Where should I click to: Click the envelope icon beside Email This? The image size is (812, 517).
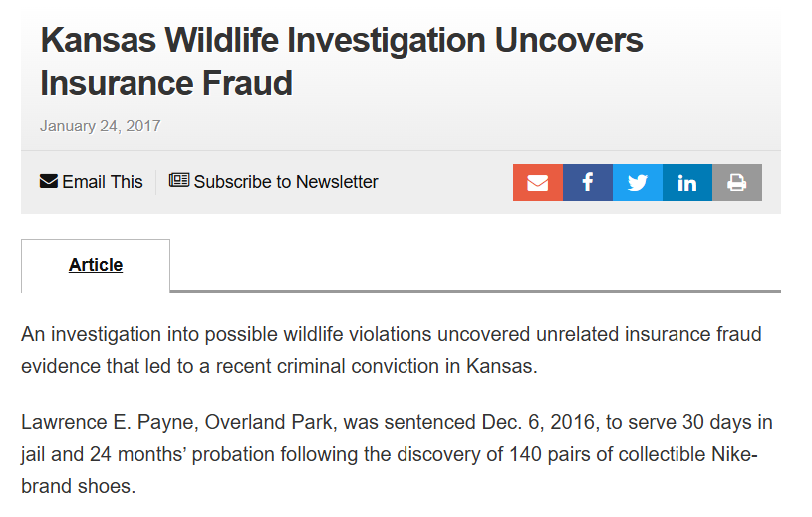coord(49,181)
